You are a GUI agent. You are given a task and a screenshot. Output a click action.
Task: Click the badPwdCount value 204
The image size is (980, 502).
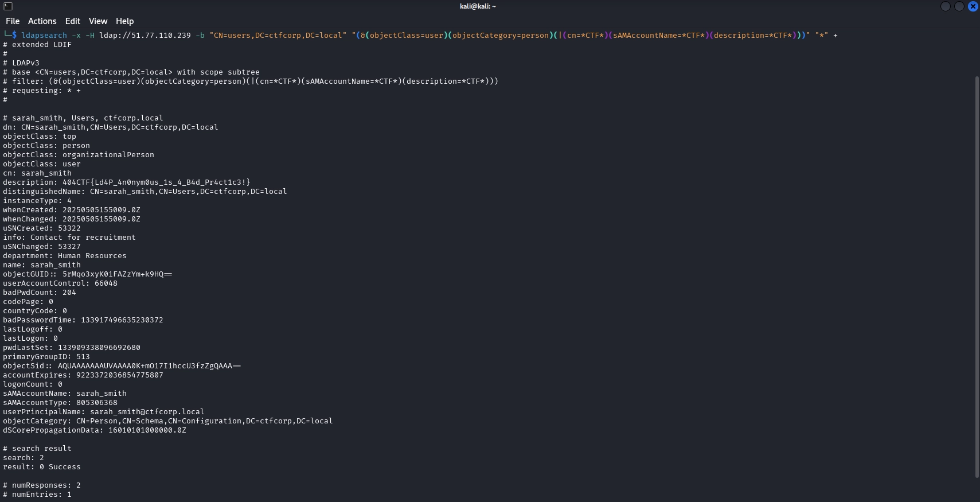(69, 293)
